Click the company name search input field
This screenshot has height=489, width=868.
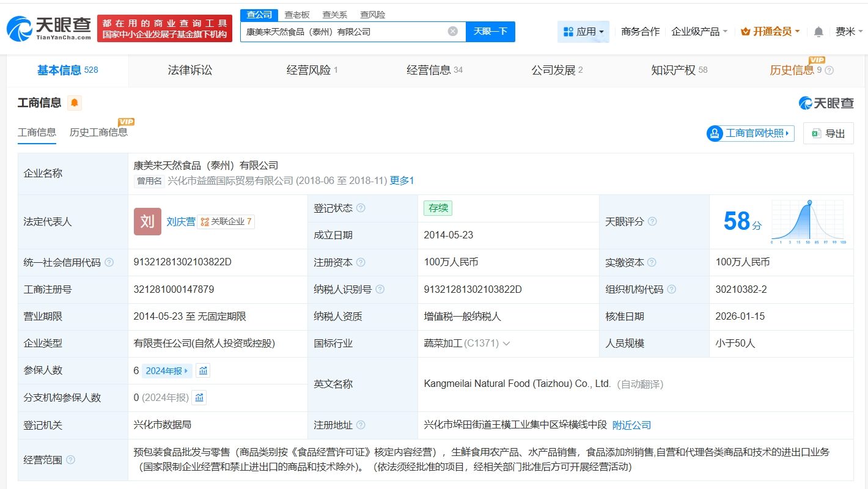coord(344,31)
